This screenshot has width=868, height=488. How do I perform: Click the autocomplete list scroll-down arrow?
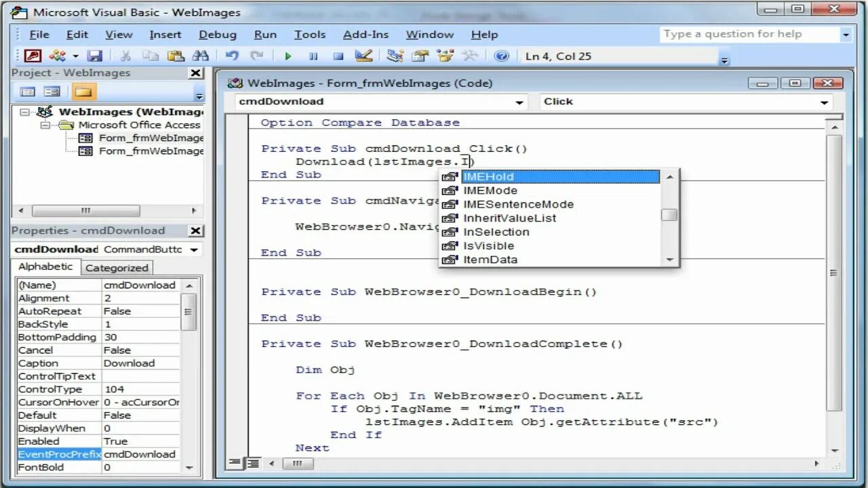669,260
